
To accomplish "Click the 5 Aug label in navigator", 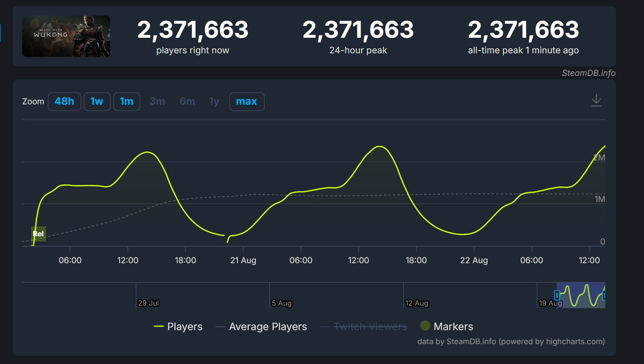I will coord(282,303).
